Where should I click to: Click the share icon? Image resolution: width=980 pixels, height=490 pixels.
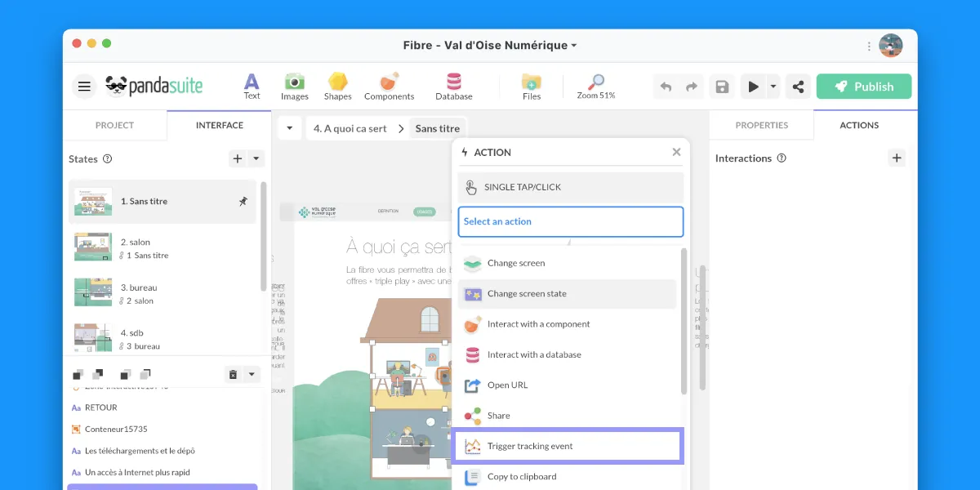click(x=798, y=87)
